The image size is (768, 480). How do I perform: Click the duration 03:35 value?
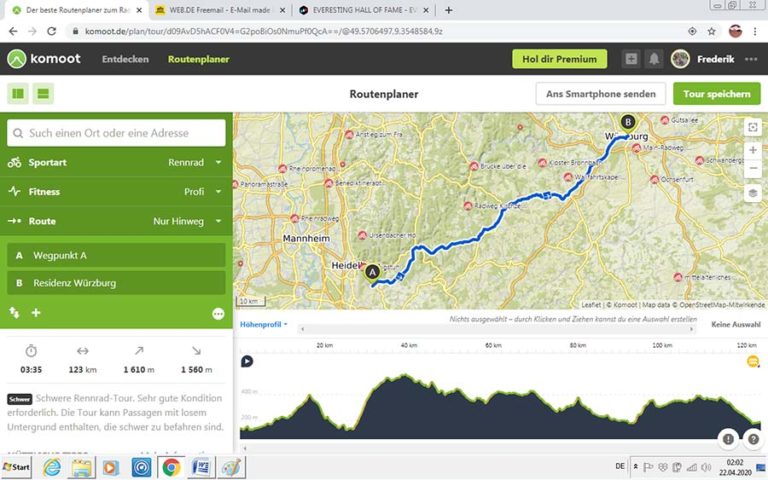(x=31, y=370)
